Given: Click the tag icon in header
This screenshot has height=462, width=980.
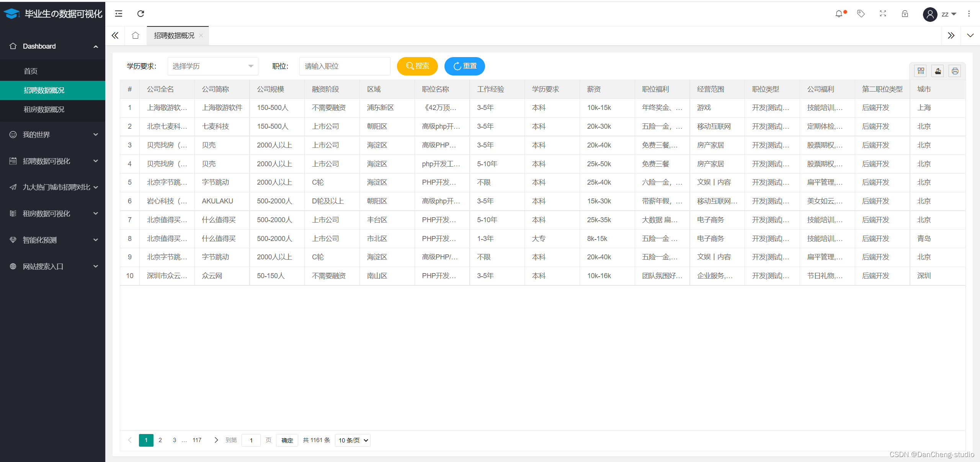Looking at the screenshot, I should (x=861, y=14).
